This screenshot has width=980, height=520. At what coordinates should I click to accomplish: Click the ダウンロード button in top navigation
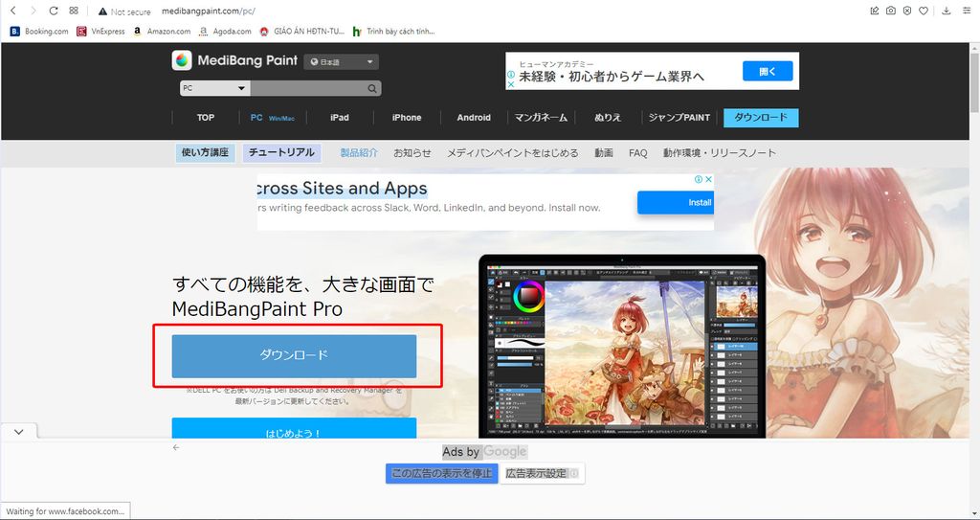(x=761, y=118)
